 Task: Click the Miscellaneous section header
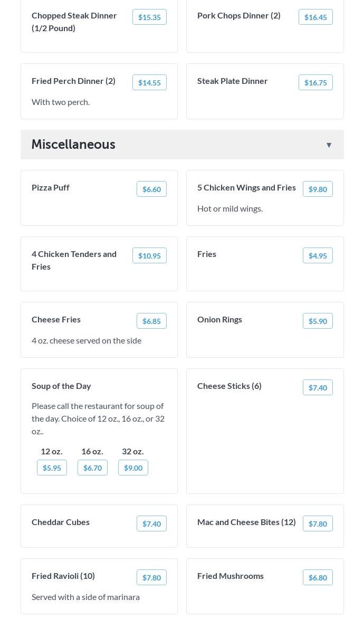tap(73, 145)
